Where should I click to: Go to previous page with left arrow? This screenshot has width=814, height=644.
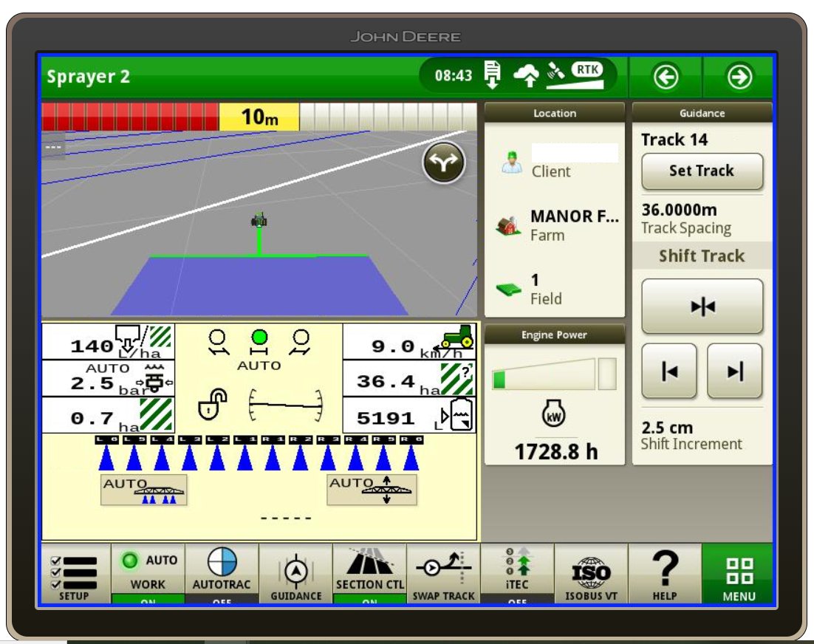click(666, 77)
